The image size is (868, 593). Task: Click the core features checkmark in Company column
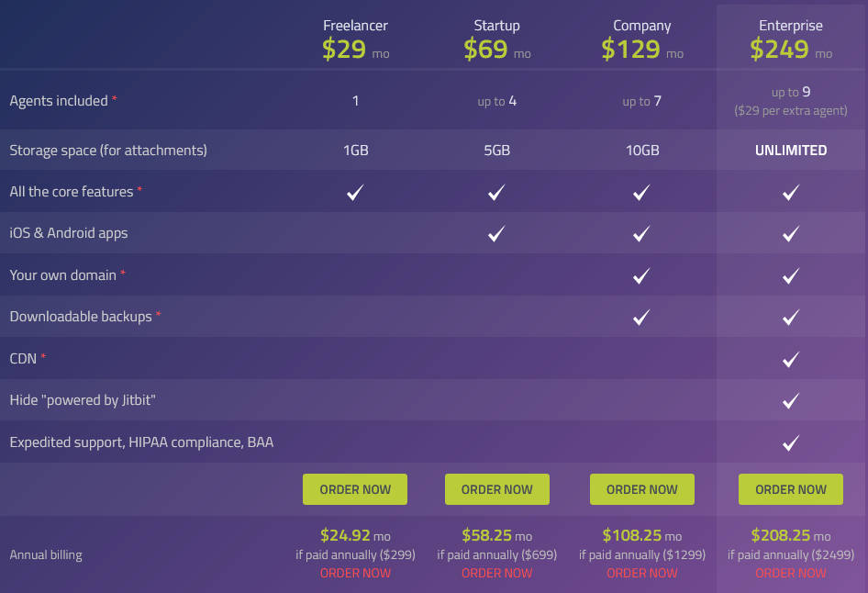[641, 193]
